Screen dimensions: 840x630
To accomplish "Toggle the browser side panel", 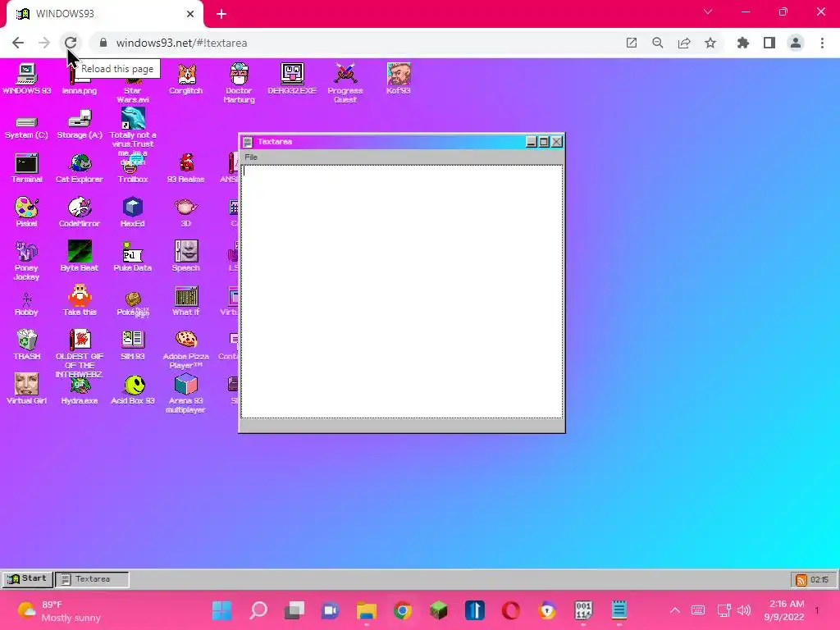I will click(769, 43).
